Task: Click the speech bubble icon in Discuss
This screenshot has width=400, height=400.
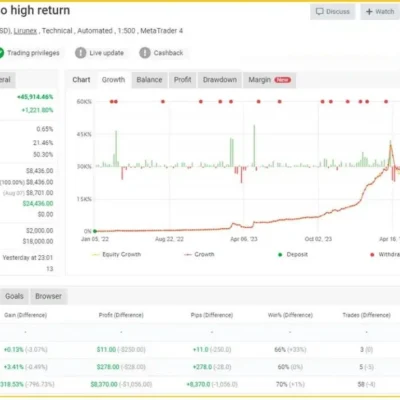Action: (x=320, y=12)
